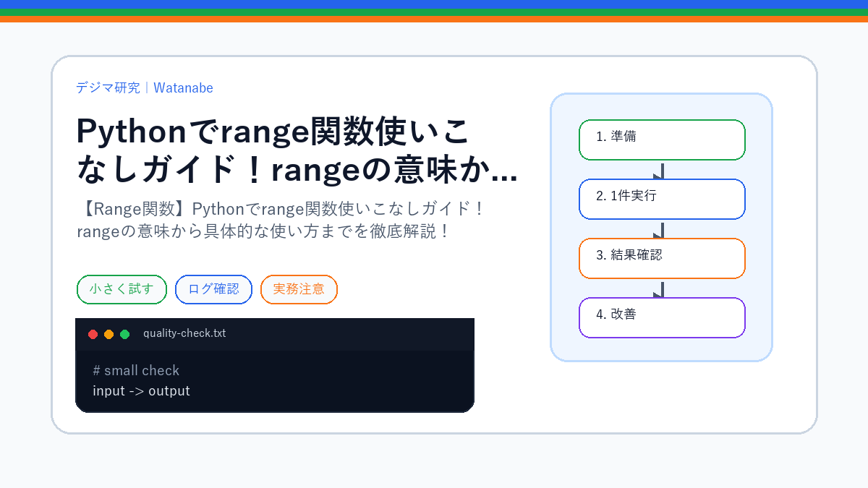Click the 'input -> output' code line

pyautogui.click(x=141, y=391)
